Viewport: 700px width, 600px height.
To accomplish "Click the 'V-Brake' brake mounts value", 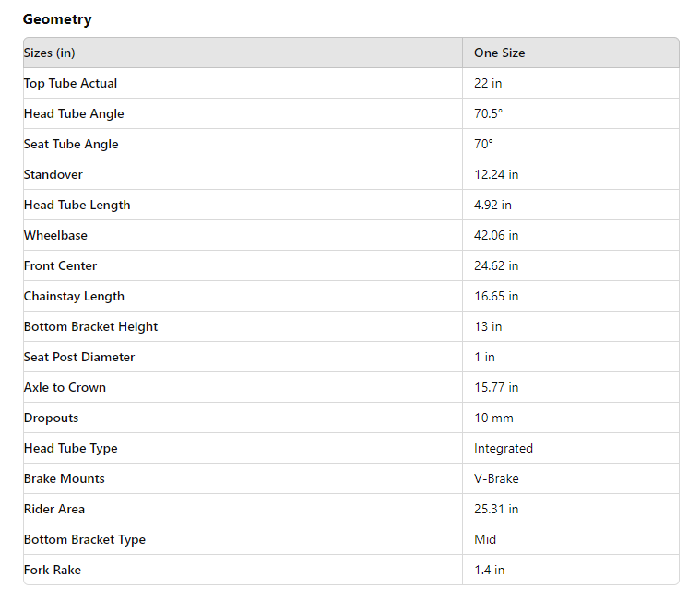I will pos(496,478).
